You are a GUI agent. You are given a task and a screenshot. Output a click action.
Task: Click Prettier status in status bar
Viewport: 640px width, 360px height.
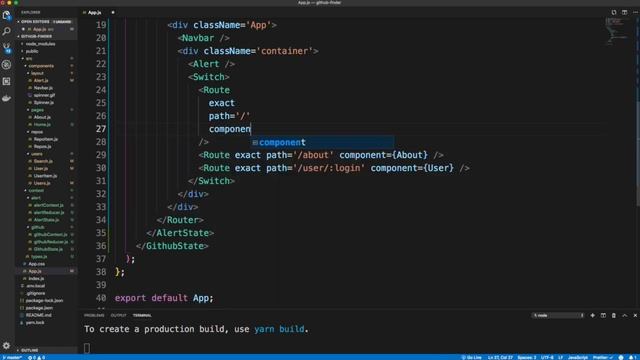click(x=603, y=358)
